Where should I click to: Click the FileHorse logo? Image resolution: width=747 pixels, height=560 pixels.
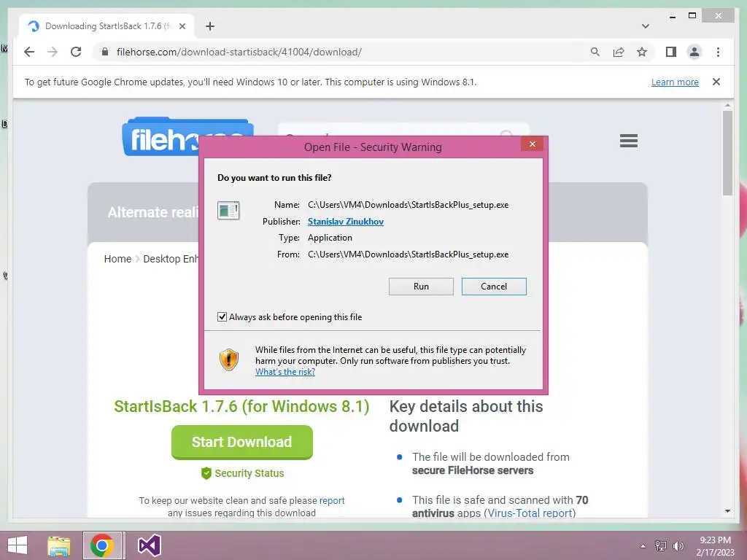click(160, 136)
